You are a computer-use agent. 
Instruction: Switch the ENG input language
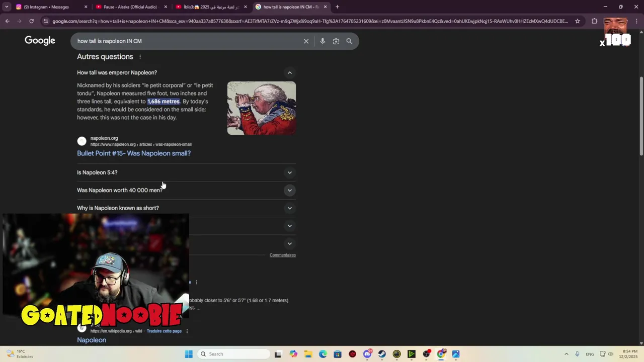[590, 354]
